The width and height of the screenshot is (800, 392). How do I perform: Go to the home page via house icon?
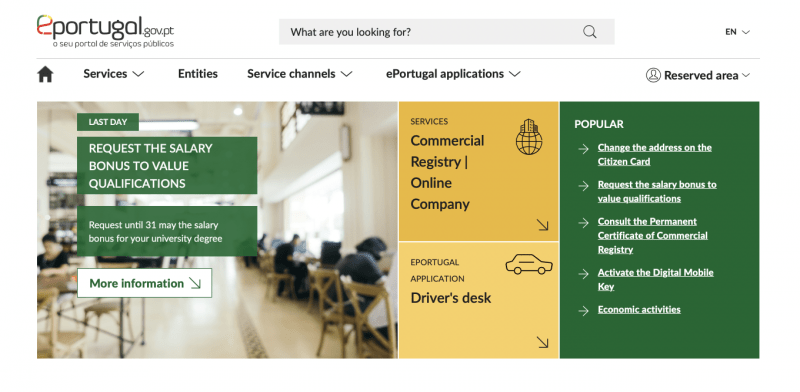pyautogui.click(x=45, y=75)
